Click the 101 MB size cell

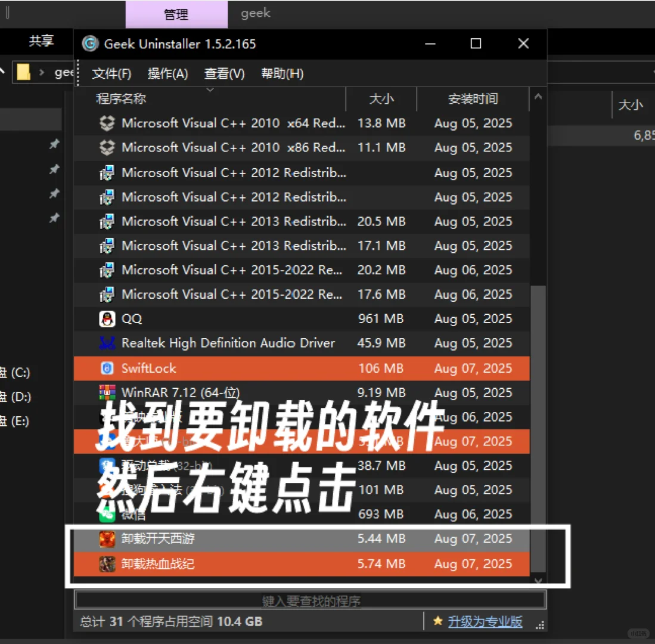[381, 490]
